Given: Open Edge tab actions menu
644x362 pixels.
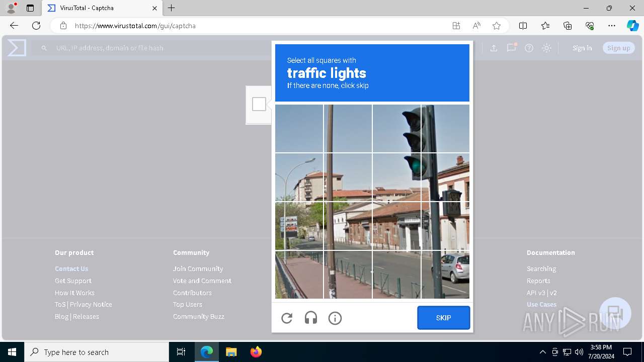Looking at the screenshot, I should pyautogui.click(x=30, y=8).
